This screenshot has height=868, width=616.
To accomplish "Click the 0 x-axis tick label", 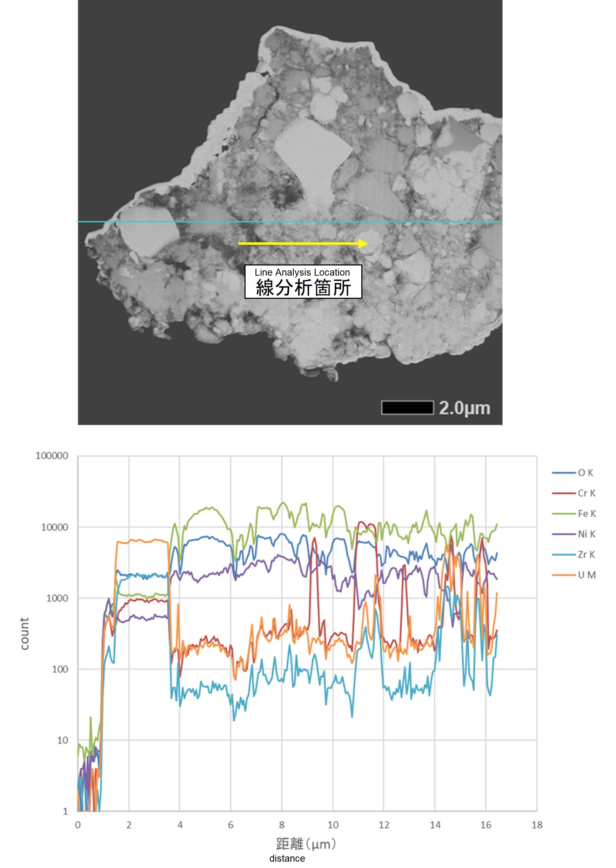I will [x=78, y=825].
